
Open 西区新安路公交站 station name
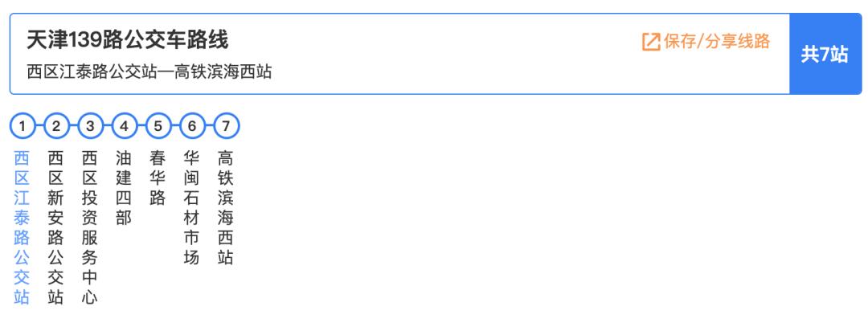[55, 227]
